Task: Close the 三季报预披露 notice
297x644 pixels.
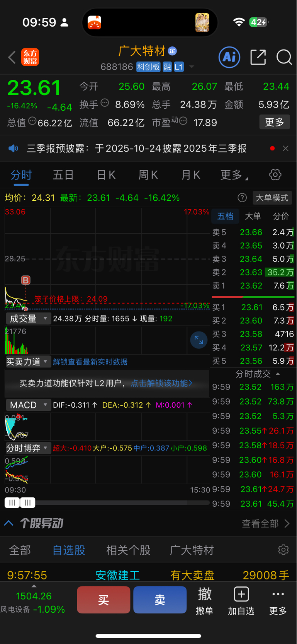Action: [x=285, y=149]
